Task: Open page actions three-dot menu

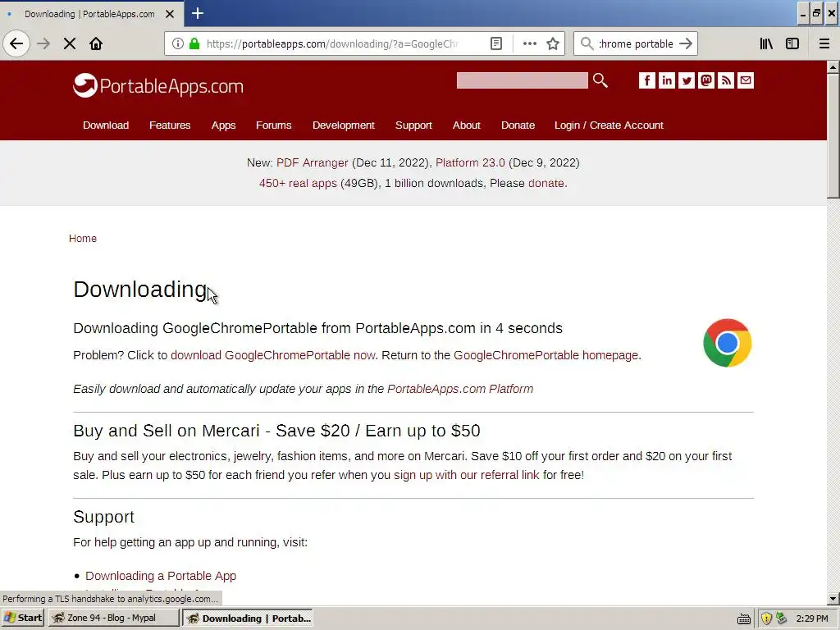Action: click(529, 43)
